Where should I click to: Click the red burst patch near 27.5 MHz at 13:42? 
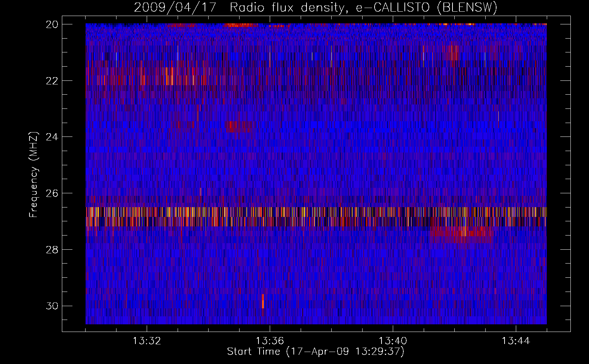462,234
